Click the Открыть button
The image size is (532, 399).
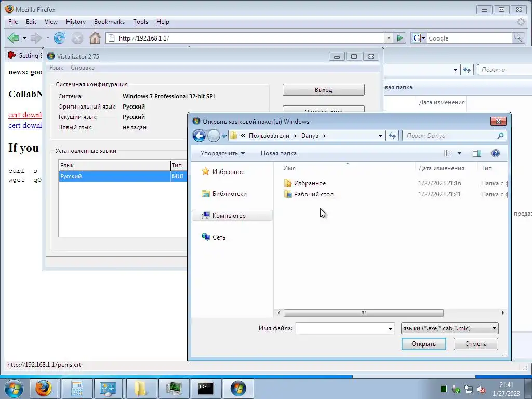(423, 344)
